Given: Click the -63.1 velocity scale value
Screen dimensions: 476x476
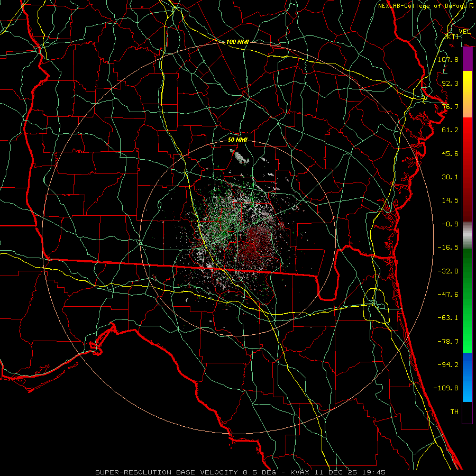Looking at the screenshot, I should click(448, 318).
